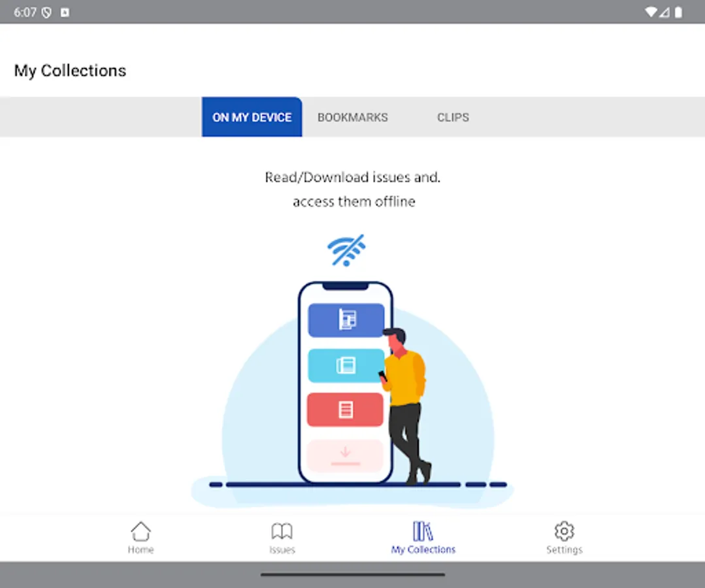Select the light blue magazine icon in illustration
The image size is (705, 588).
point(345,366)
